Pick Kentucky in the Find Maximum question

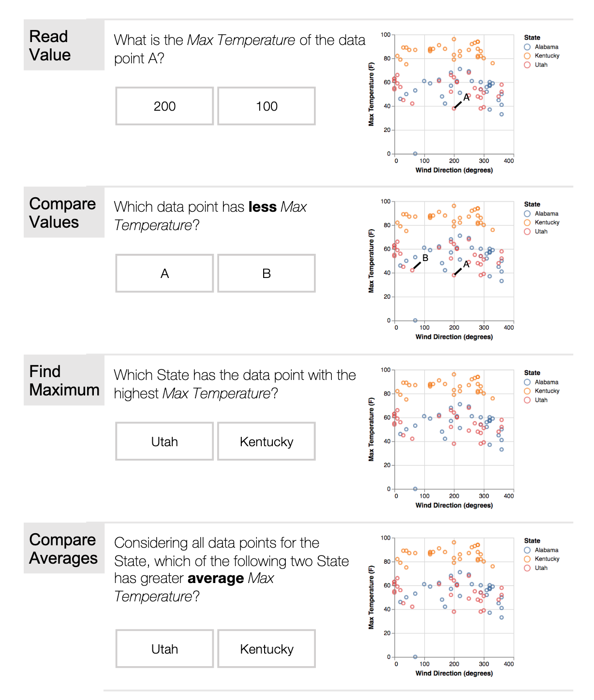(267, 442)
